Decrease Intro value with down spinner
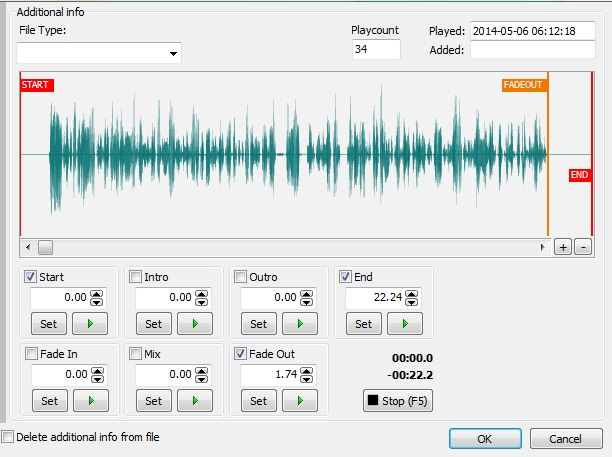This screenshot has width=612, height=457. tap(201, 302)
